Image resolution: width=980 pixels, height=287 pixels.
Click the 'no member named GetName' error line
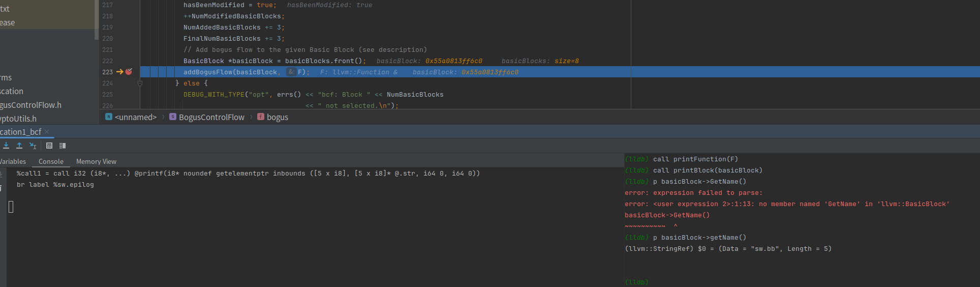(x=787, y=204)
